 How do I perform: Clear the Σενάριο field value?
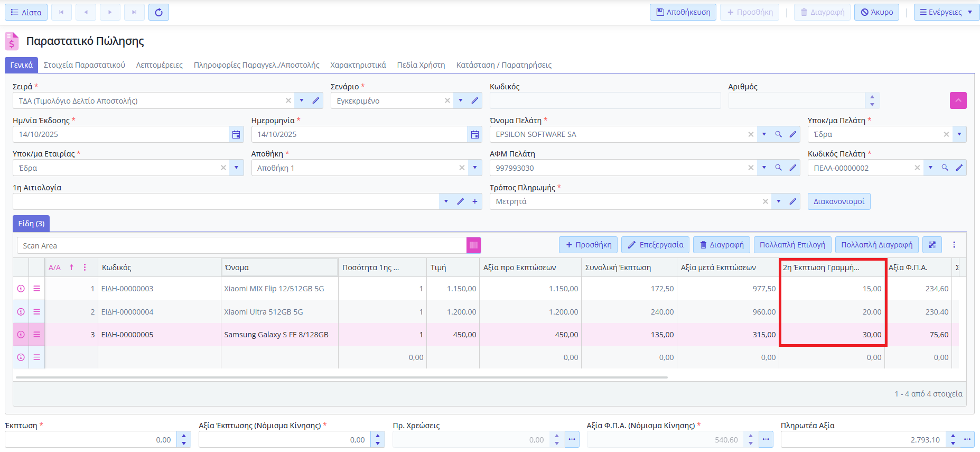pos(447,101)
